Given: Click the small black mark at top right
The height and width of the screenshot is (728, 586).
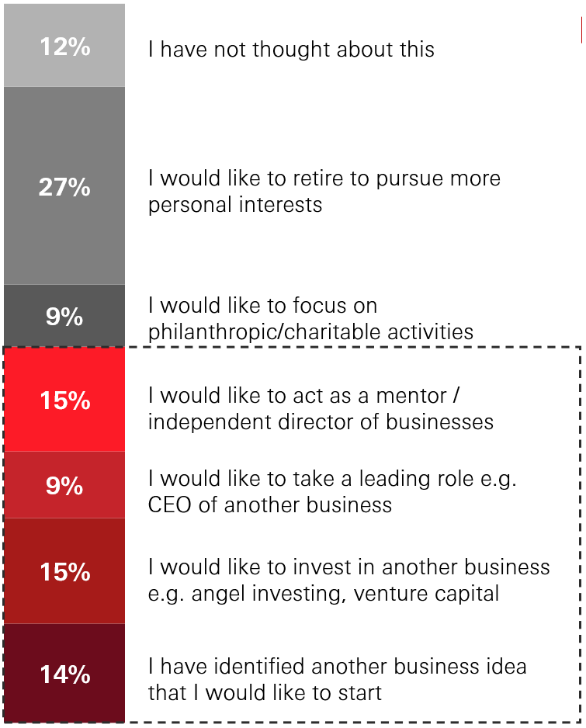Looking at the screenshot, I should [581, 31].
